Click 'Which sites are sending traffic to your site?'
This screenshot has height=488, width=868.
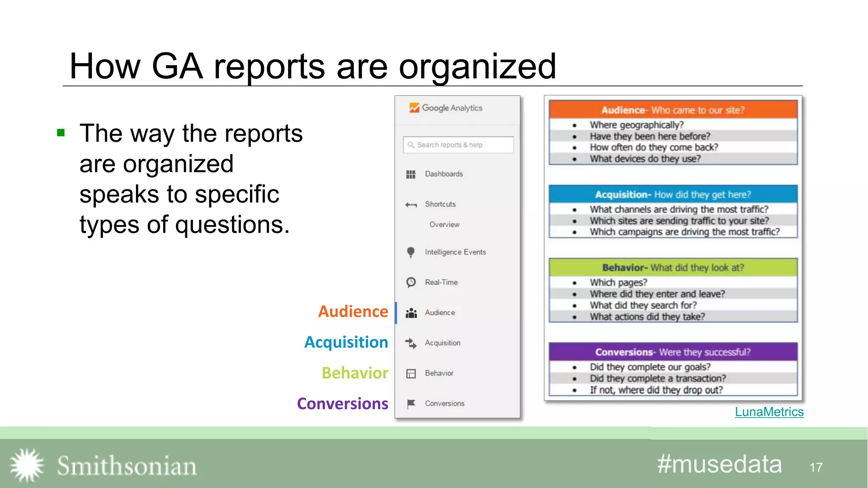coord(679,221)
